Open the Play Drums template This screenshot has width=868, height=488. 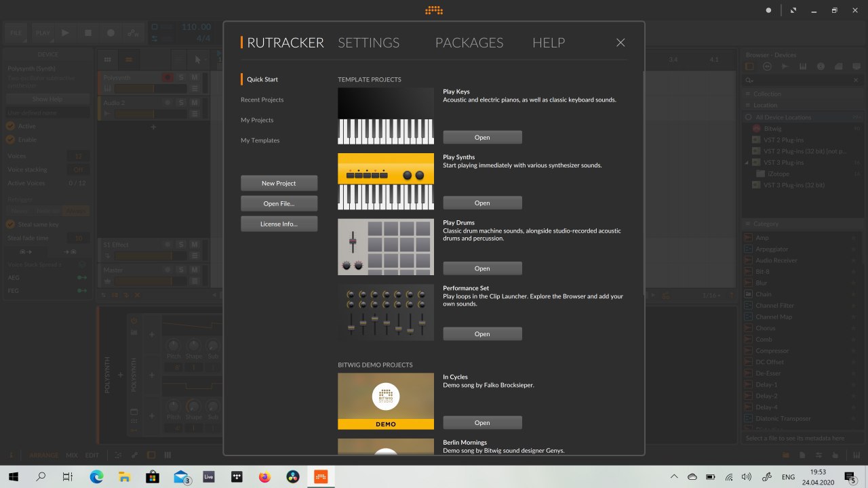point(482,268)
